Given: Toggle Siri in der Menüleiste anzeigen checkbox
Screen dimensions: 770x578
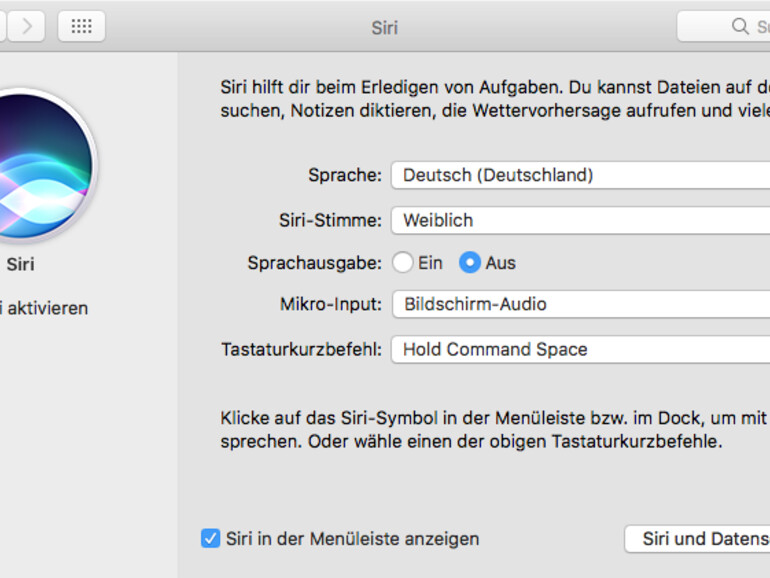Looking at the screenshot, I should [210, 539].
